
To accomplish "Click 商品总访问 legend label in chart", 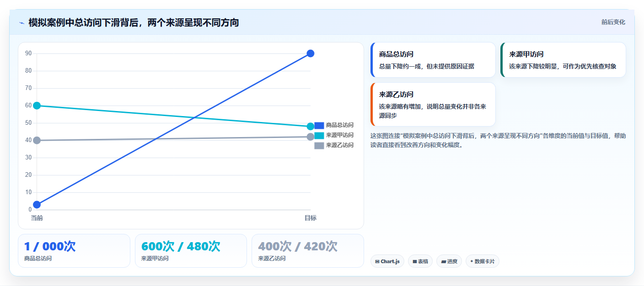I will [340, 125].
